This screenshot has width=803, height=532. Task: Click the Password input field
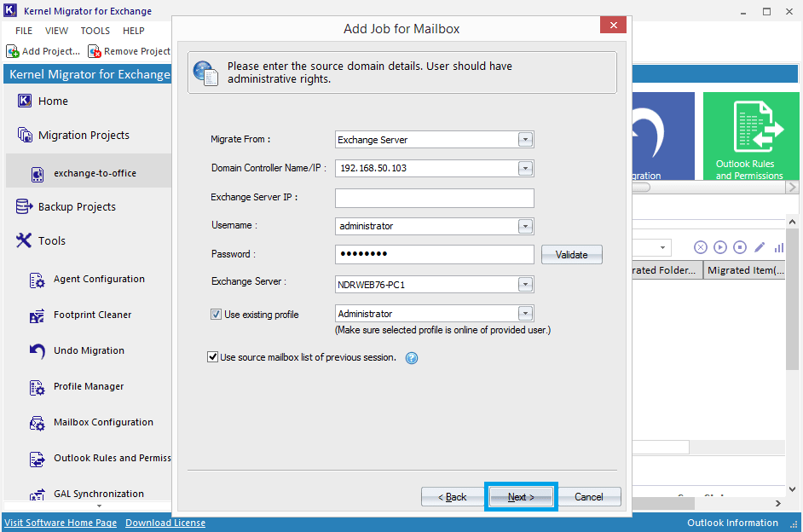click(434, 254)
